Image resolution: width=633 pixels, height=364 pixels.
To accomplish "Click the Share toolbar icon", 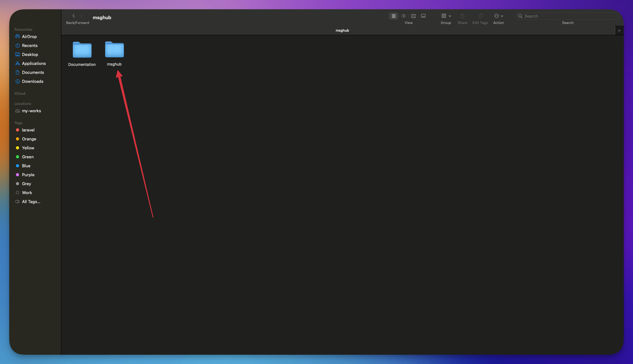I will coord(462,16).
